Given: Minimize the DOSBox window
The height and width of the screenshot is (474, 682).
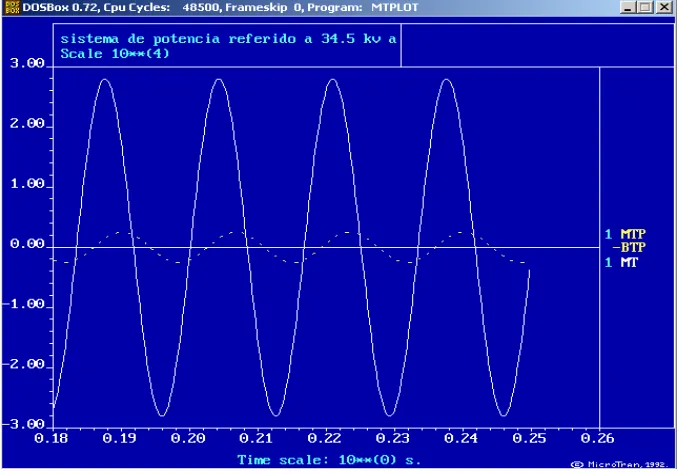Looking at the screenshot, I should (627, 7).
